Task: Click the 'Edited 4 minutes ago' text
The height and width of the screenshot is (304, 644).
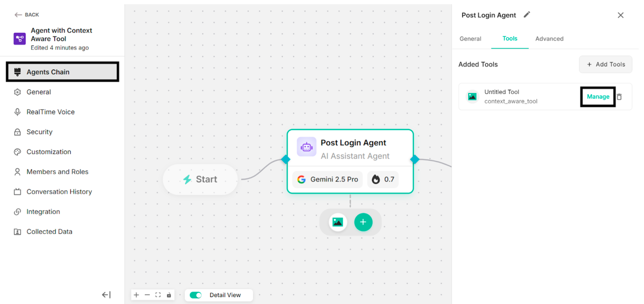Action: [60, 48]
